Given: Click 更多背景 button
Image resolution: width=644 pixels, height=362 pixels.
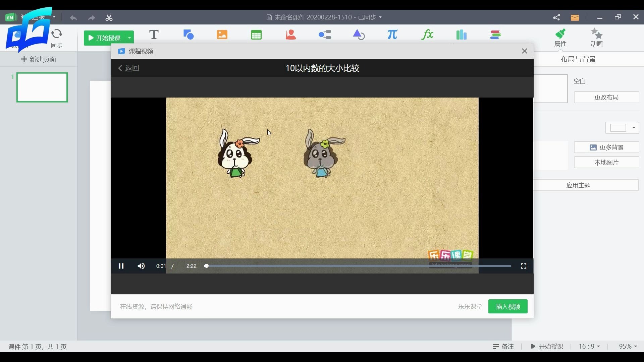Looking at the screenshot, I should click(606, 147).
